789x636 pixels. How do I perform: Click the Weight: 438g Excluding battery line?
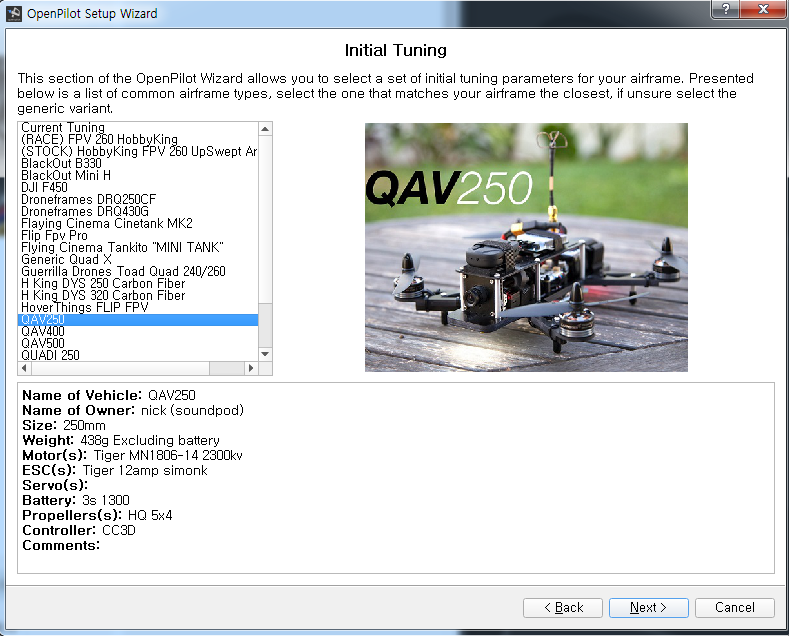coord(121,440)
